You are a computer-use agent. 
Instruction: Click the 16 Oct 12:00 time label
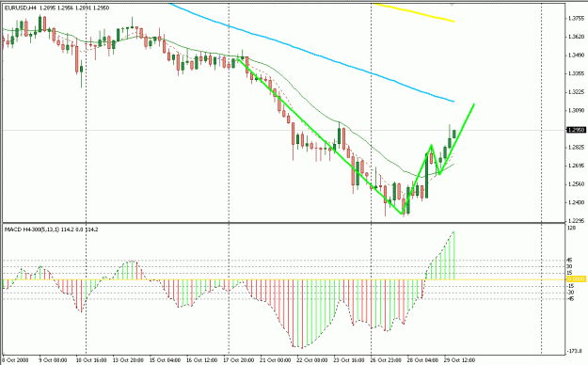click(201, 360)
